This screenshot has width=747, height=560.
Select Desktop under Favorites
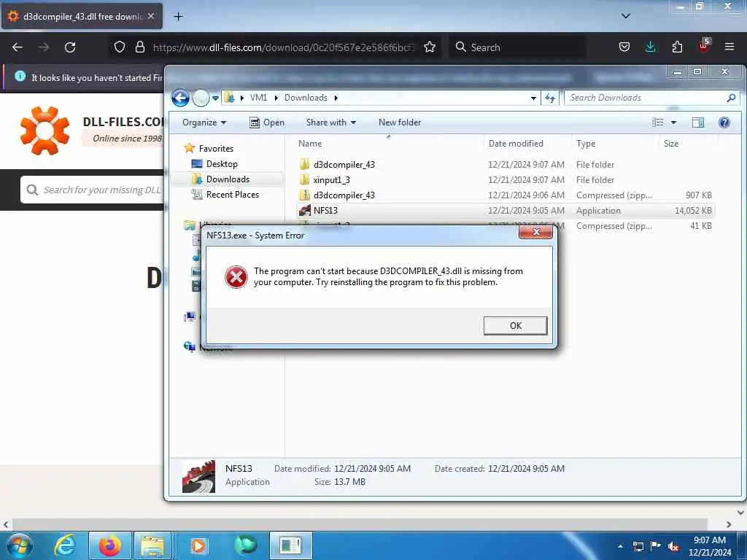222,164
